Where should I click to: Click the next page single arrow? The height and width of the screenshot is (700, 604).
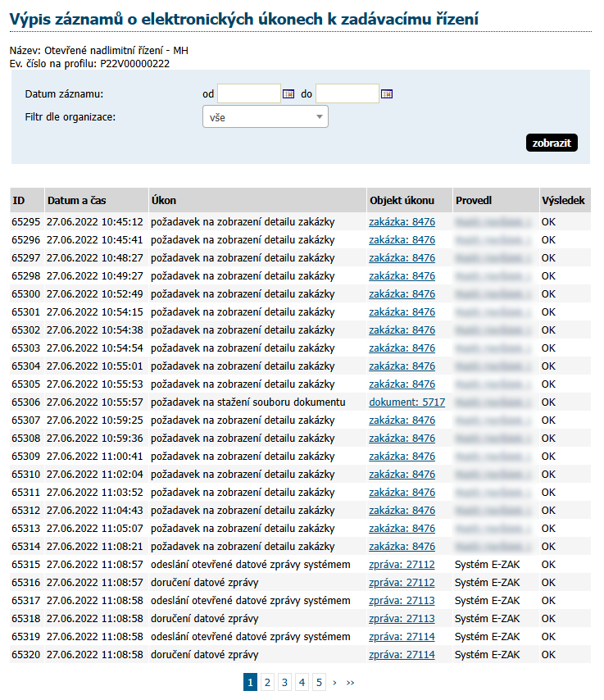coord(334,682)
